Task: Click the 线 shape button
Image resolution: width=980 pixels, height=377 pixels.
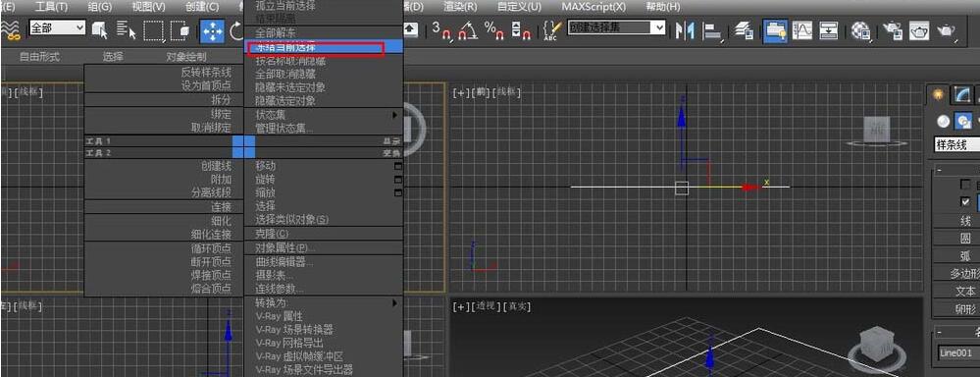Action: tap(956, 221)
